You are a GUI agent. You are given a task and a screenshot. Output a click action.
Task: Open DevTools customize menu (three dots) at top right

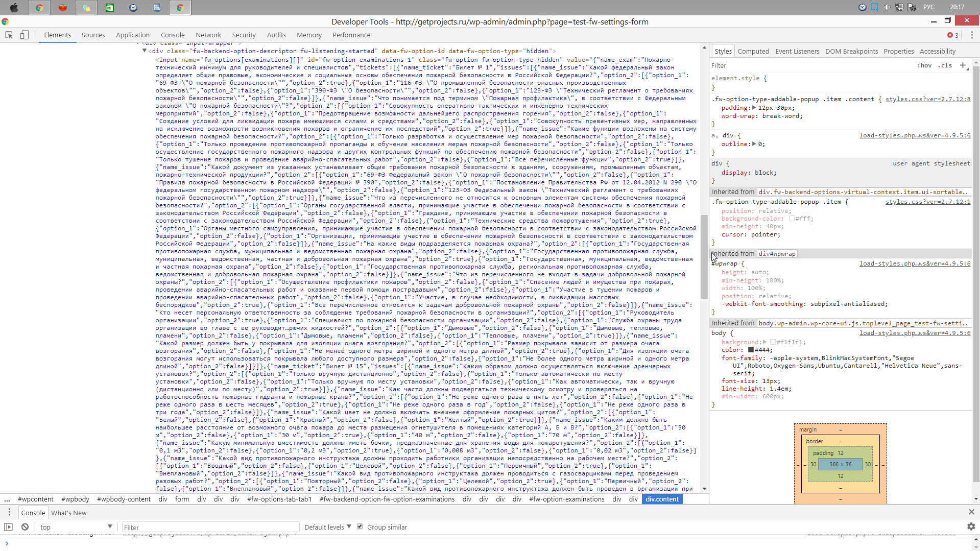972,35
